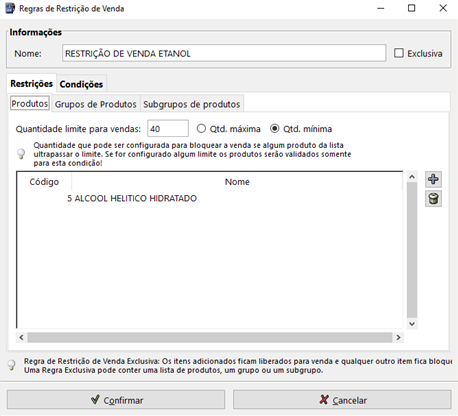458x416 pixels.
Task: Enable the Exclusiva checkbox
Action: [x=399, y=53]
